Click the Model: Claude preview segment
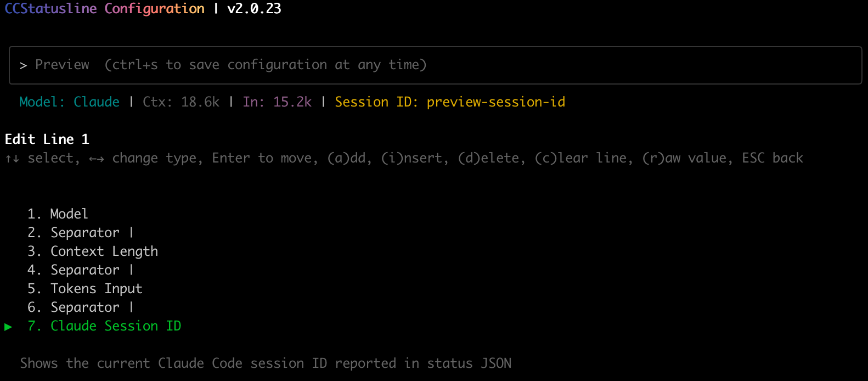 click(69, 102)
